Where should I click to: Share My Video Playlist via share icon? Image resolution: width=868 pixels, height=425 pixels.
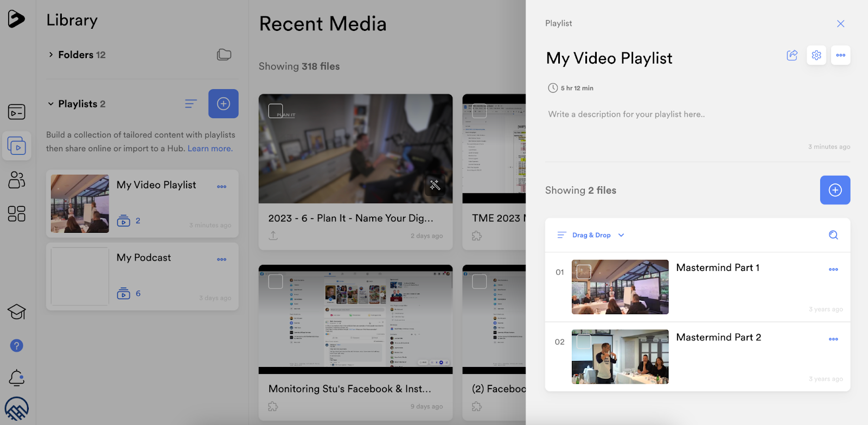[x=792, y=55]
